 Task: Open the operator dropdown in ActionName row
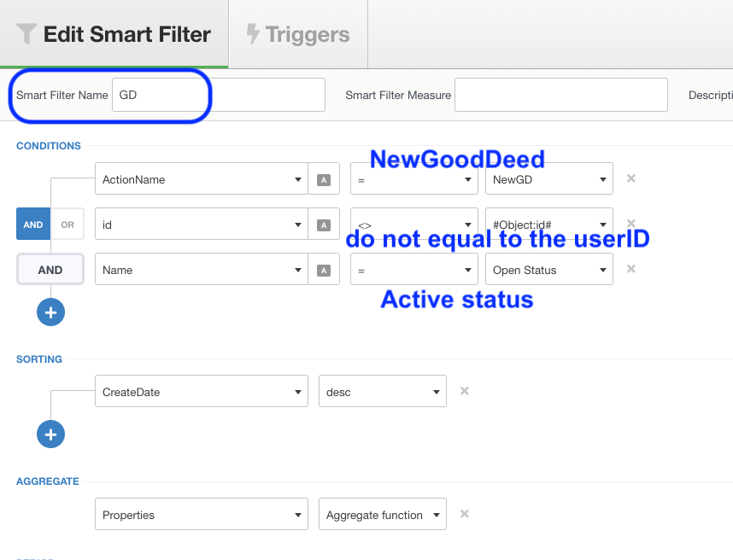coord(414,178)
